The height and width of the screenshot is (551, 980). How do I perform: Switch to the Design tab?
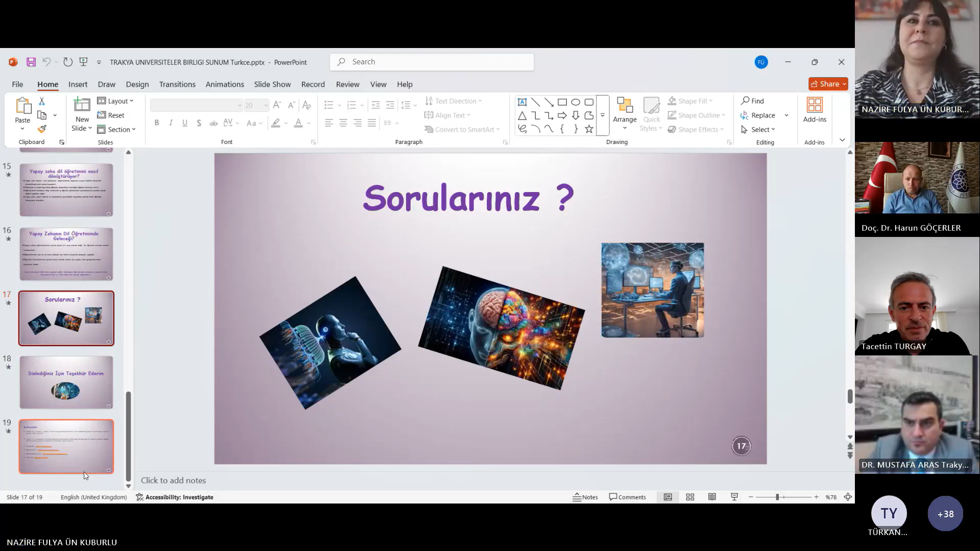(x=137, y=84)
